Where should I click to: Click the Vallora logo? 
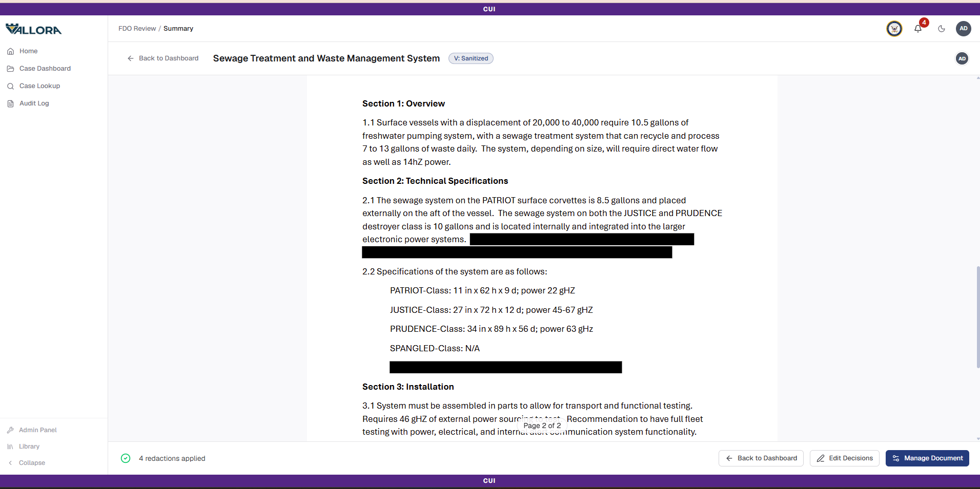tap(33, 29)
